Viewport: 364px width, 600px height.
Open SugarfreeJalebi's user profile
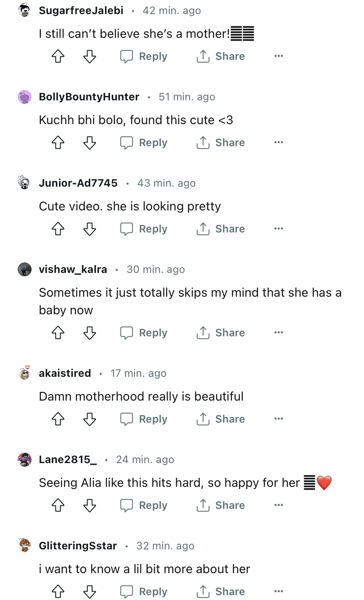(81, 11)
